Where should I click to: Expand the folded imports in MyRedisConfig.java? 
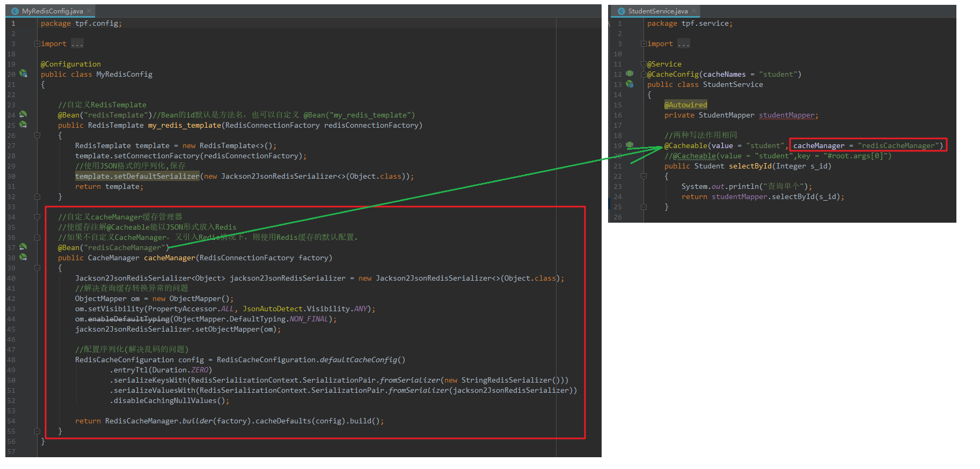click(37, 43)
